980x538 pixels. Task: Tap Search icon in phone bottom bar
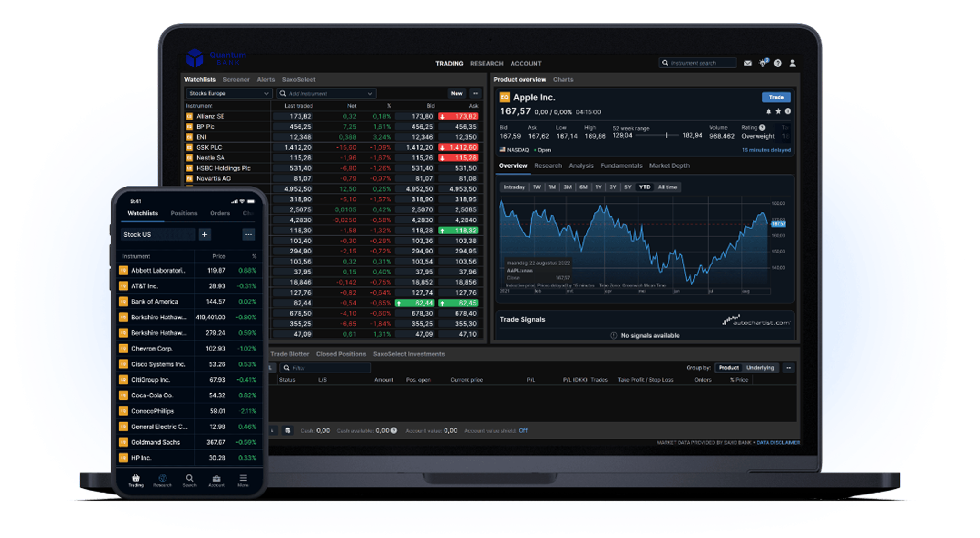tap(189, 480)
